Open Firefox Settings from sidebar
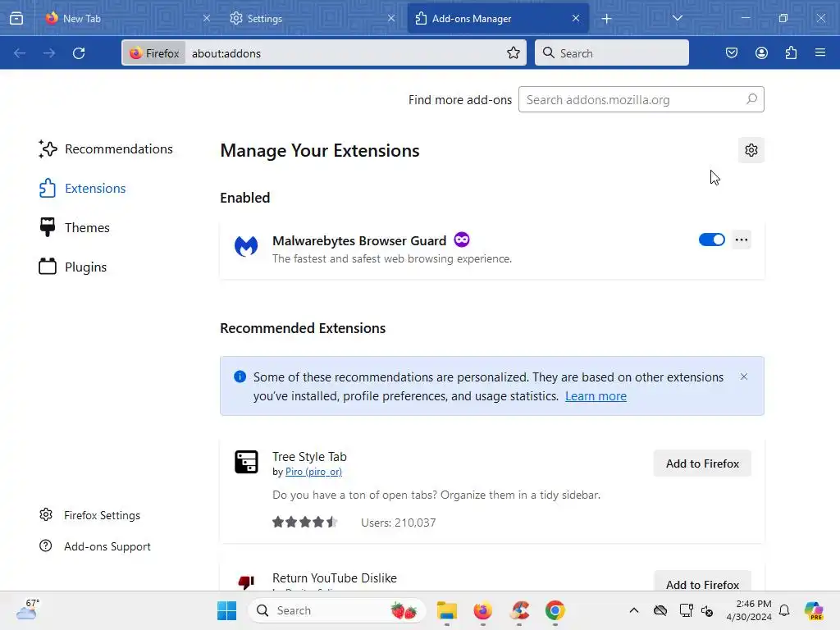 [x=89, y=515]
